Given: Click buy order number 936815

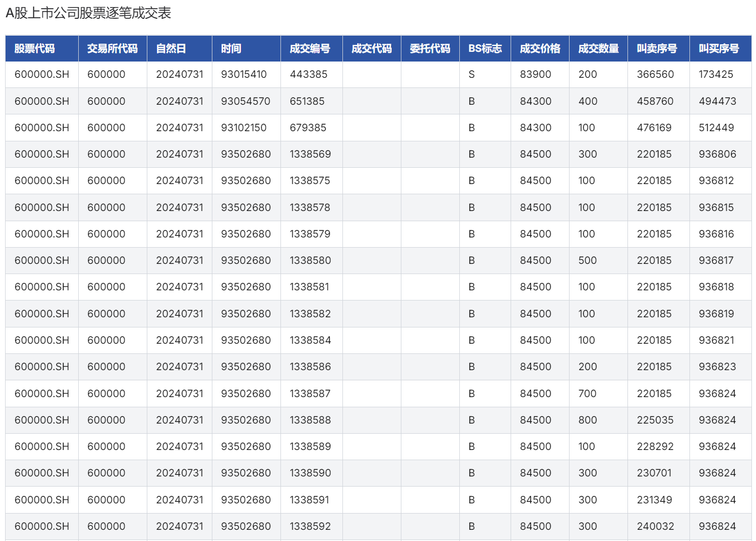Looking at the screenshot, I should coord(716,207).
